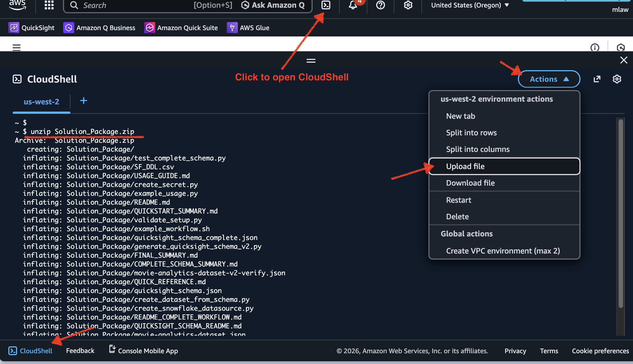This screenshot has height=364, width=633.
Task: Open console settings gear in top bar
Action: [408, 5]
